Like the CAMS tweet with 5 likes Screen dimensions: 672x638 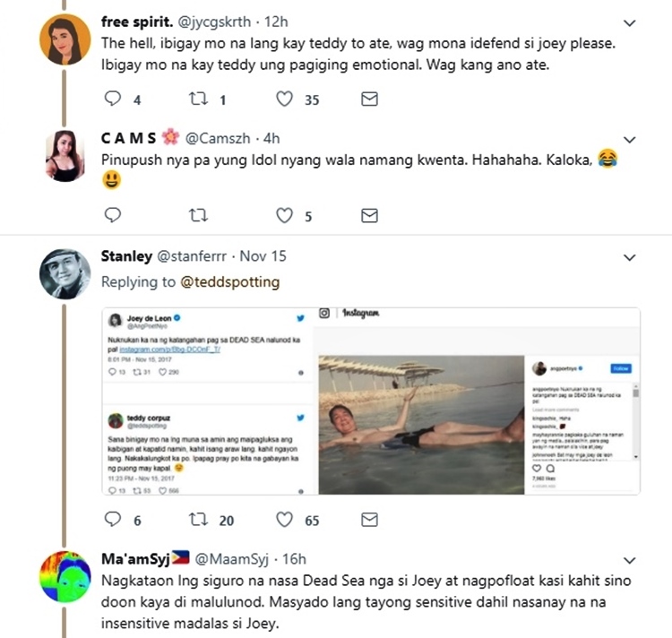point(285,215)
